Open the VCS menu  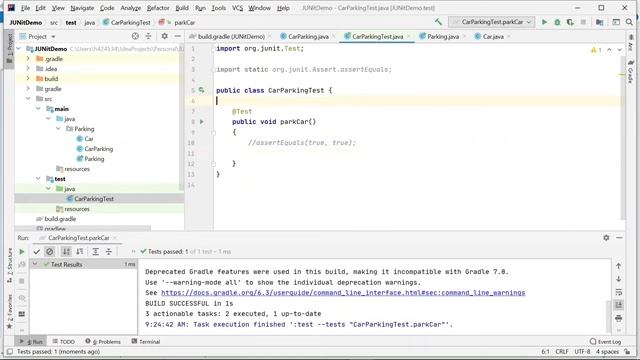point(238,8)
